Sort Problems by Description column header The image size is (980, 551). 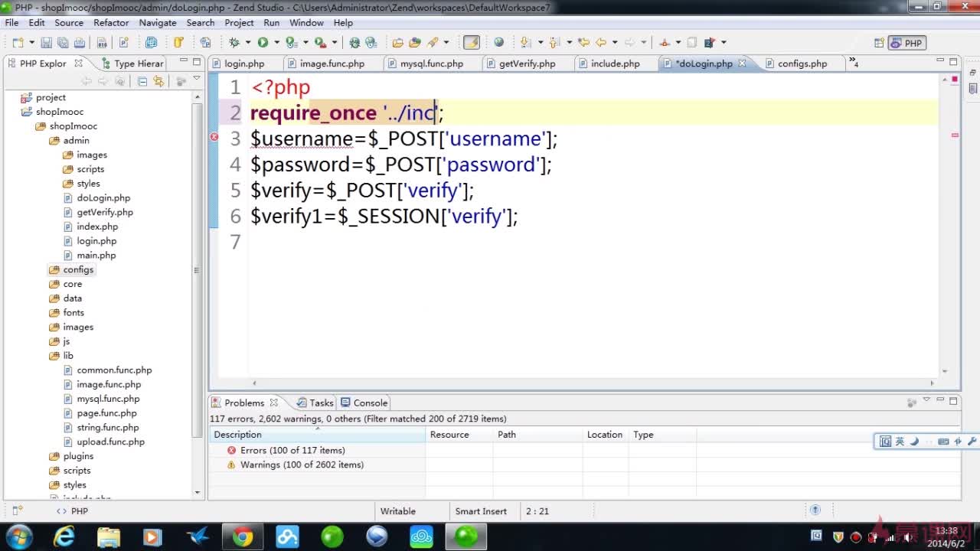tap(317, 435)
